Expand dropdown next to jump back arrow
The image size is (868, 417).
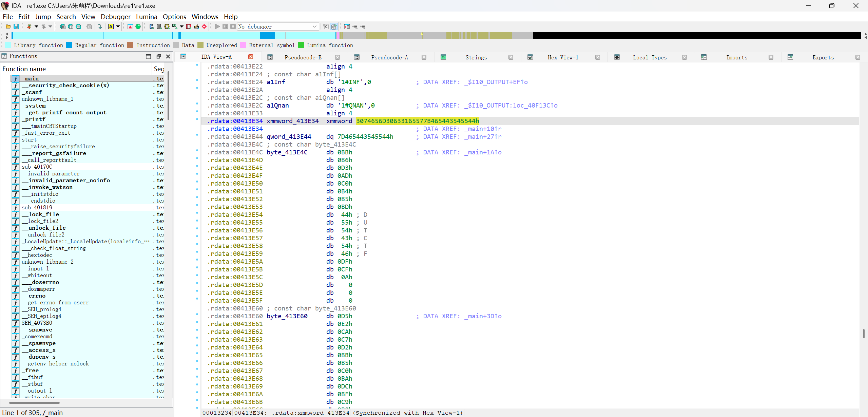click(x=36, y=26)
